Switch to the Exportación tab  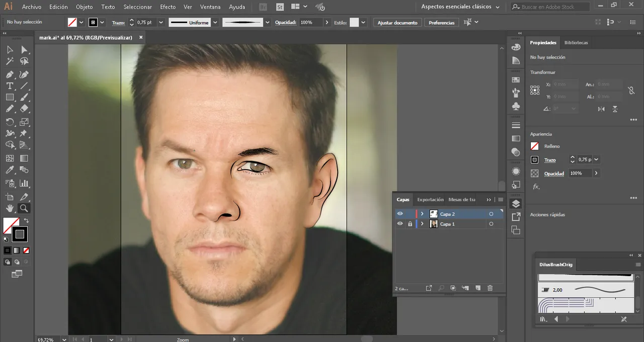pyautogui.click(x=431, y=200)
